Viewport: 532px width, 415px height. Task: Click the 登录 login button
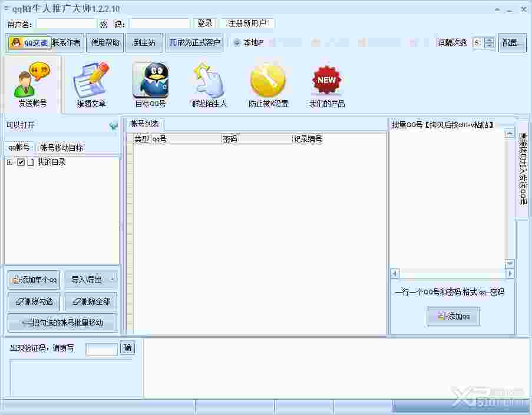tap(205, 24)
